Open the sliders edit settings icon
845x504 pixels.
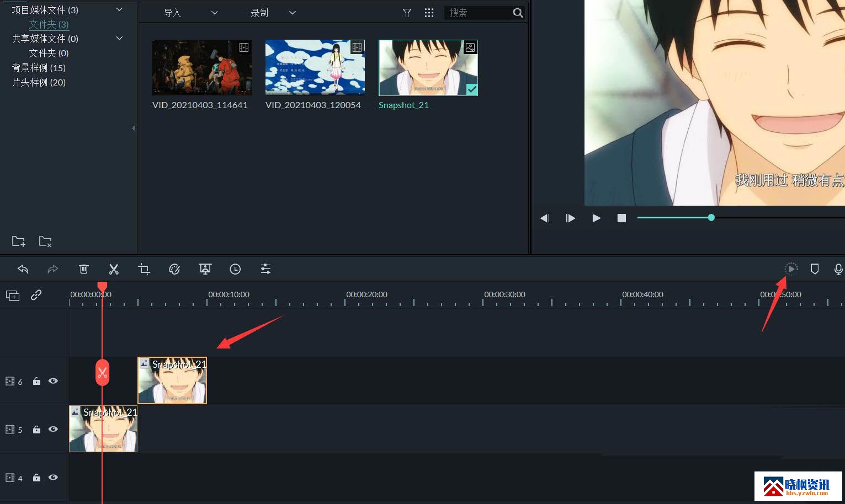tap(265, 269)
